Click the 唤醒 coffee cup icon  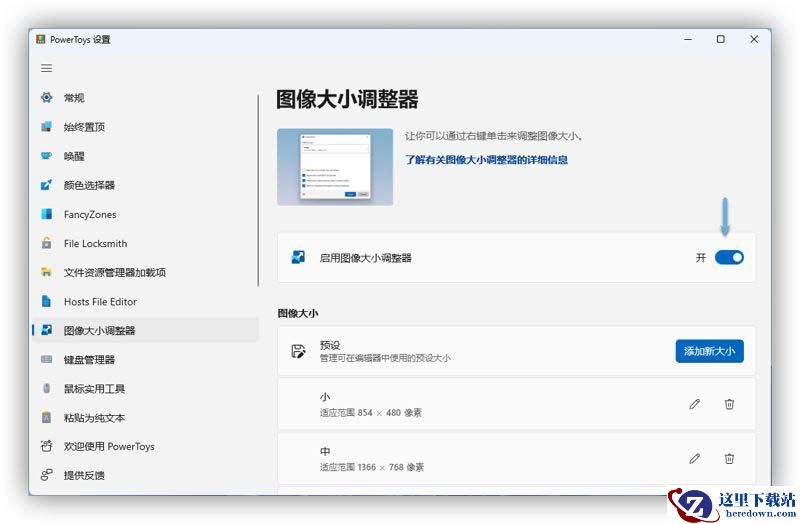point(46,156)
